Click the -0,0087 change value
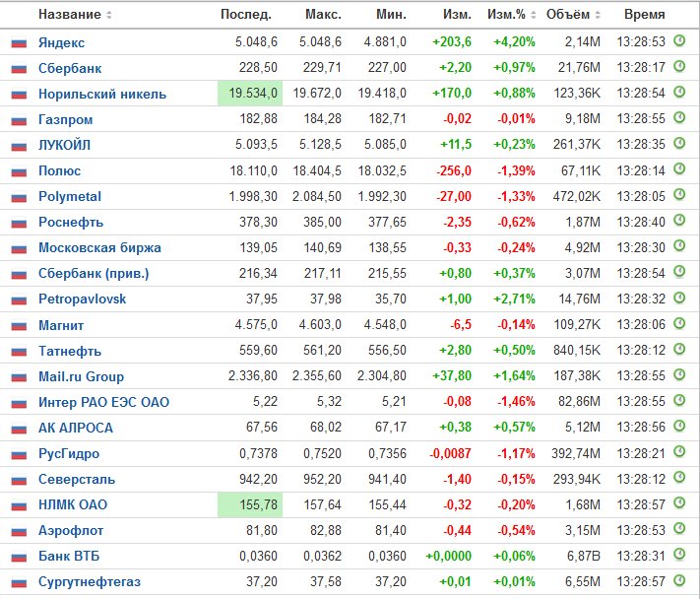Image resolution: width=700 pixels, height=599 pixels. pyautogui.click(x=450, y=454)
